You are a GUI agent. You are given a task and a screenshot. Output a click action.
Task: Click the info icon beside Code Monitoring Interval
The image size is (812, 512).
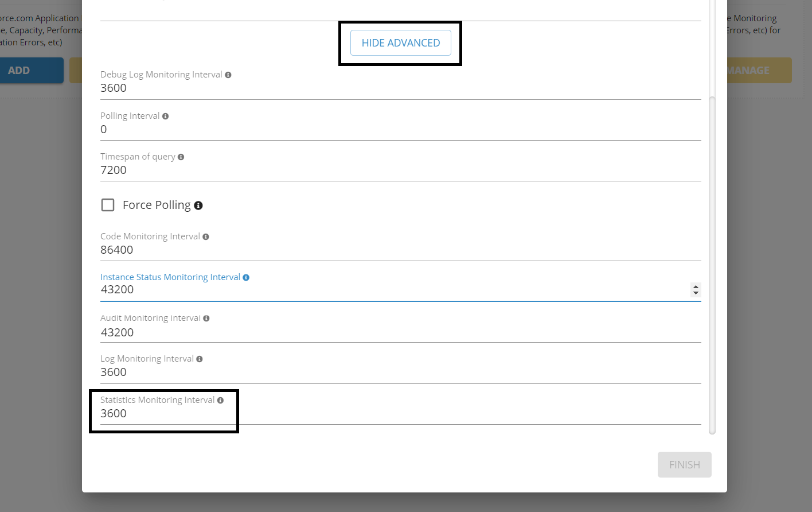coord(206,236)
